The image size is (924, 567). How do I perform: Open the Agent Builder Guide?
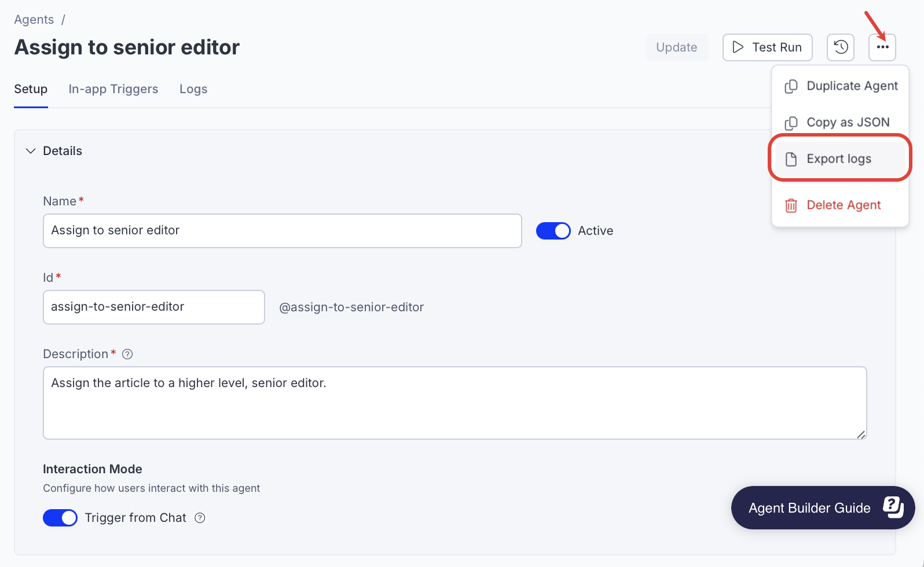(x=822, y=508)
